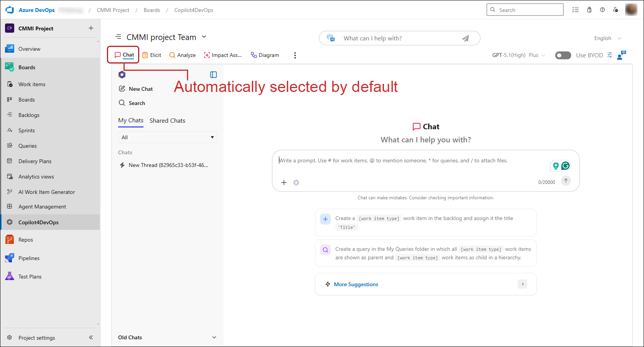The image size is (644, 347).
Task: Open AI Work Item Generator in sidebar
Action: pos(47,192)
